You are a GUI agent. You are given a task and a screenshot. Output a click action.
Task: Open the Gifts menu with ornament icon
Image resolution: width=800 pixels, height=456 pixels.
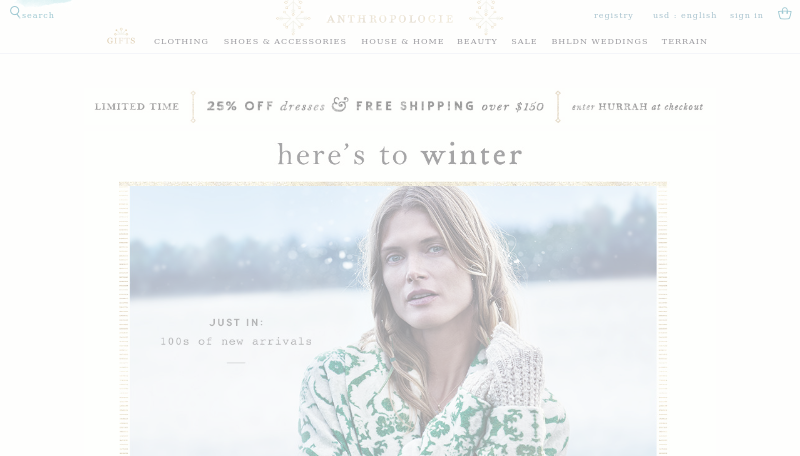(x=121, y=37)
